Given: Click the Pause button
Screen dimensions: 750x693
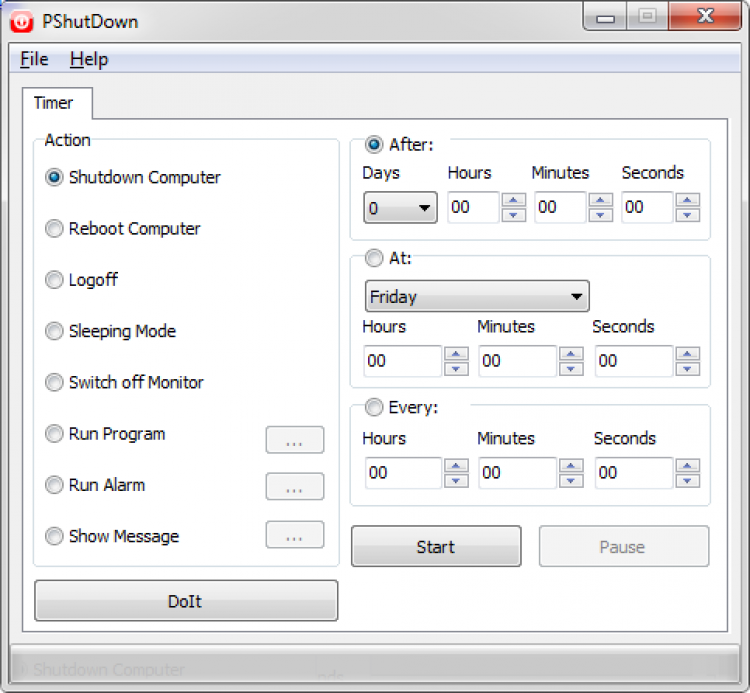Looking at the screenshot, I should 624,546.
